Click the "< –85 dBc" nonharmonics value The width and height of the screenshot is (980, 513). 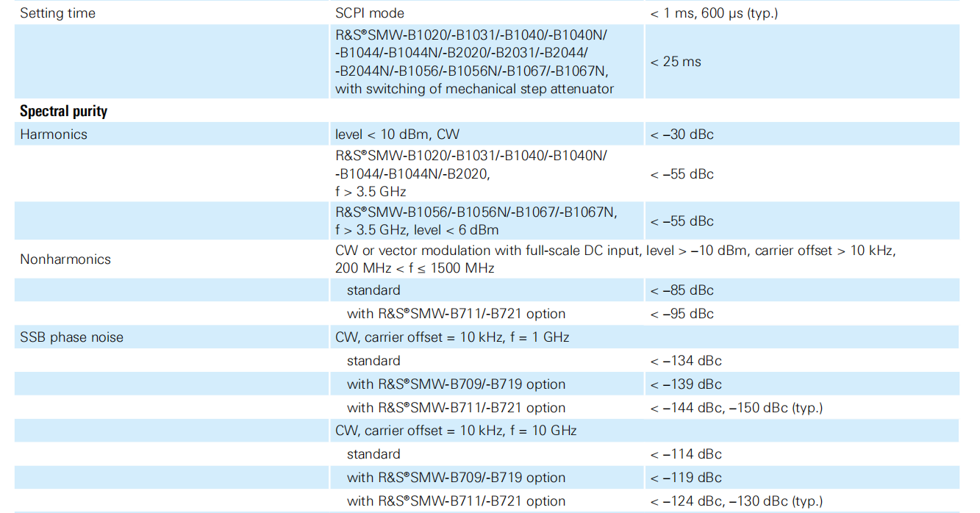pyautogui.click(x=682, y=290)
